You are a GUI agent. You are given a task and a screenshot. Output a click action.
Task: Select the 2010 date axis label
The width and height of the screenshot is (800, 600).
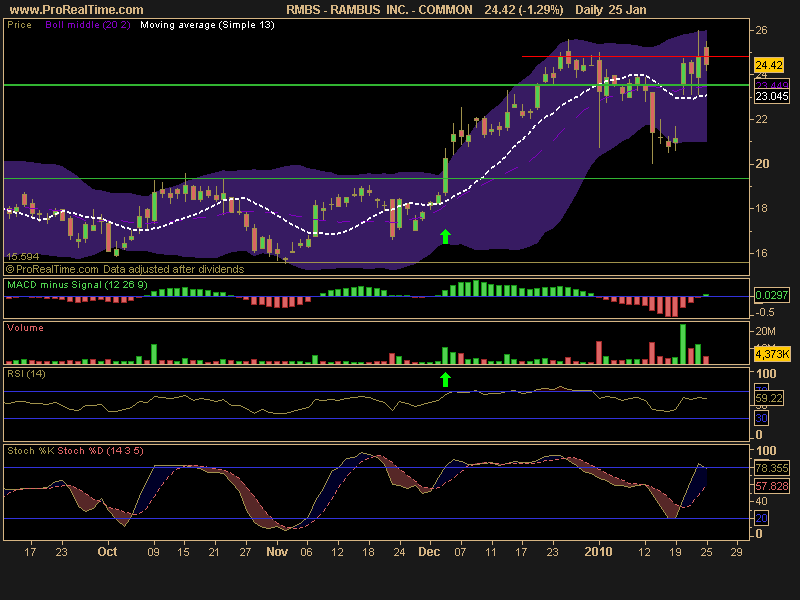pyautogui.click(x=598, y=552)
